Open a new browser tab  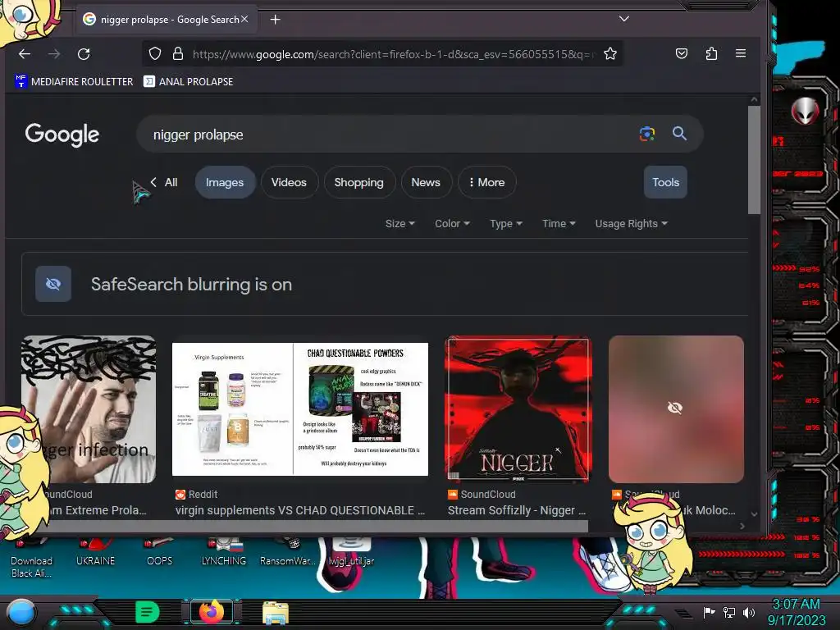pos(275,20)
